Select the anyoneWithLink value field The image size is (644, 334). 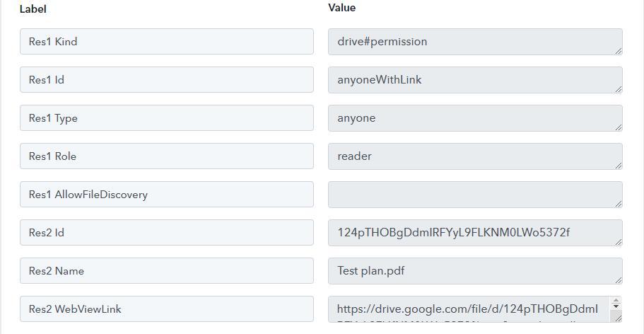(475, 80)
